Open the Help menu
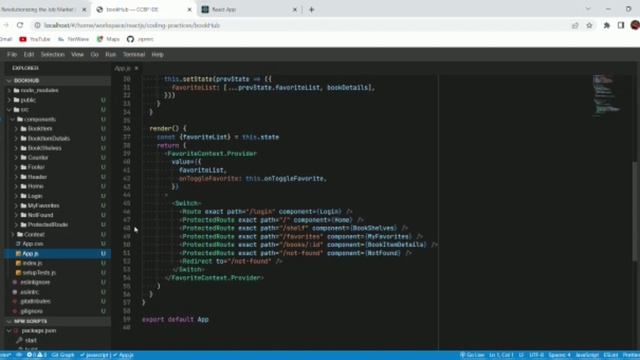This screenshot has height=360, width=640. [157, 54]
